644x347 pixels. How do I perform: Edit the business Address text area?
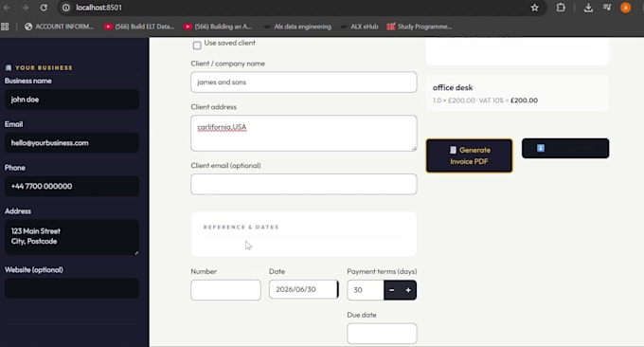tap(72, 237)
